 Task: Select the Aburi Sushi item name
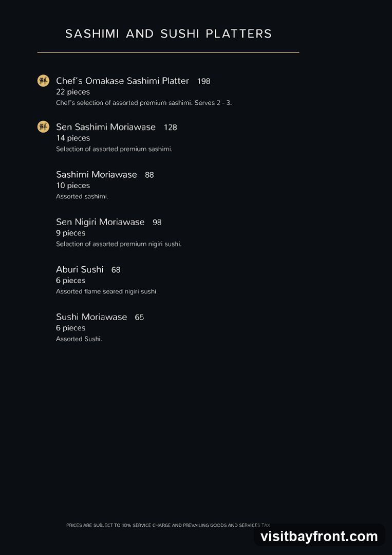(x=80, y=269)
